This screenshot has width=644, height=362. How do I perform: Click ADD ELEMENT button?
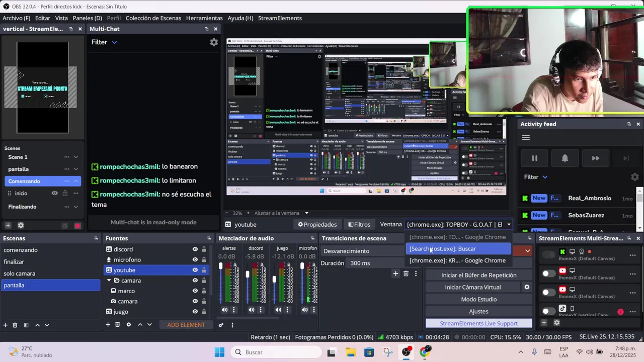[186, 325]
